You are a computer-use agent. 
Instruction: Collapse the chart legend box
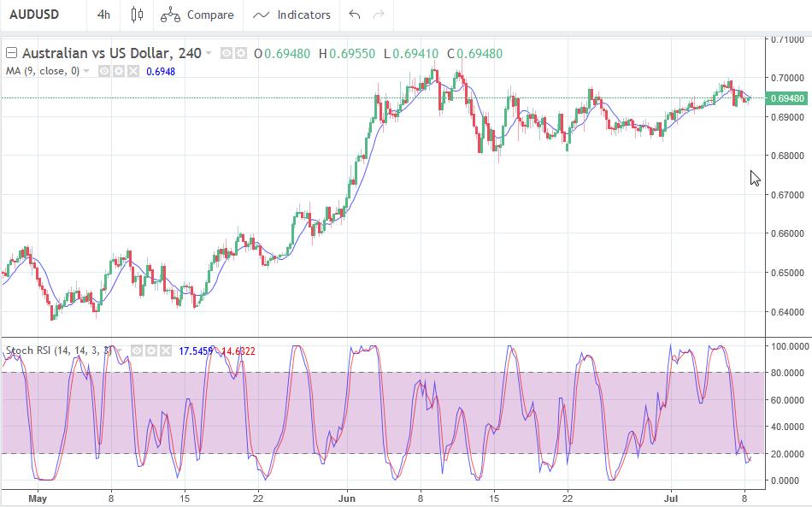[11, 53]
